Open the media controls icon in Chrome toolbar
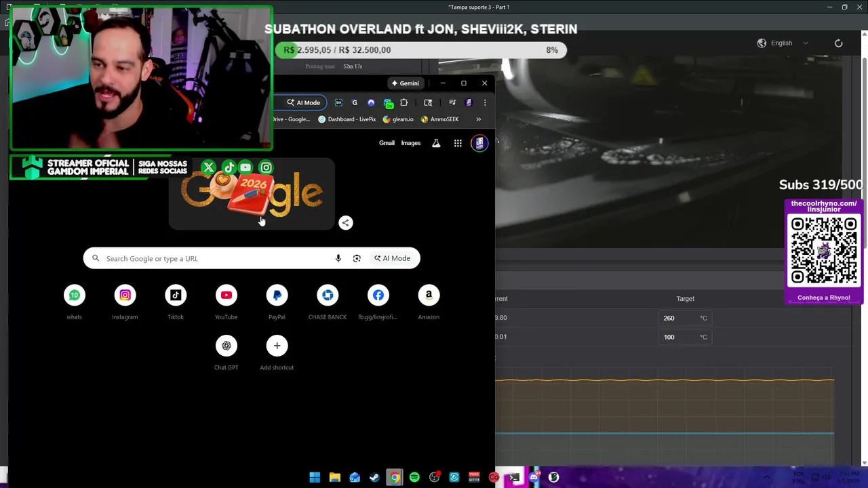Screen dimensions: 868x488 coord(452,103)
